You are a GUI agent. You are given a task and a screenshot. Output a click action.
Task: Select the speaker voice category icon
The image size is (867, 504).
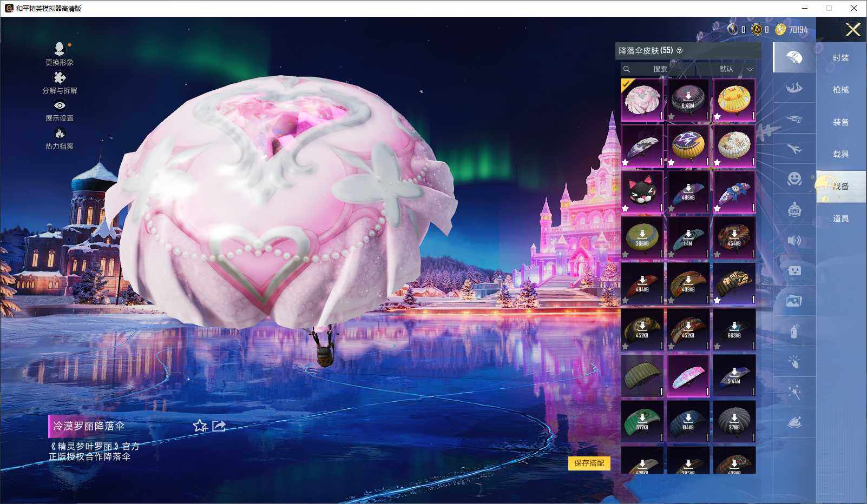pos(794,240)
